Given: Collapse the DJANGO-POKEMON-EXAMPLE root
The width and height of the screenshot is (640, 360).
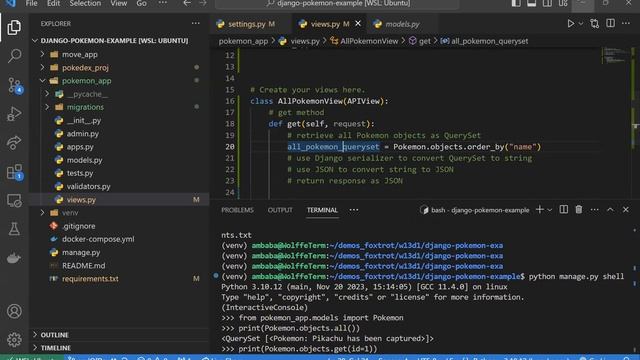Looking at the screenshot, I should (x=114, y=40).
